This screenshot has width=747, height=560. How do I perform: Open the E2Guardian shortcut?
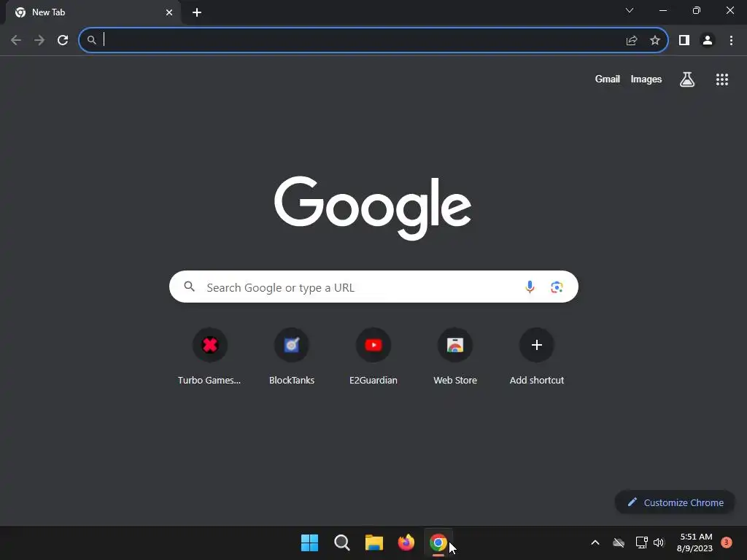[373, 356]
